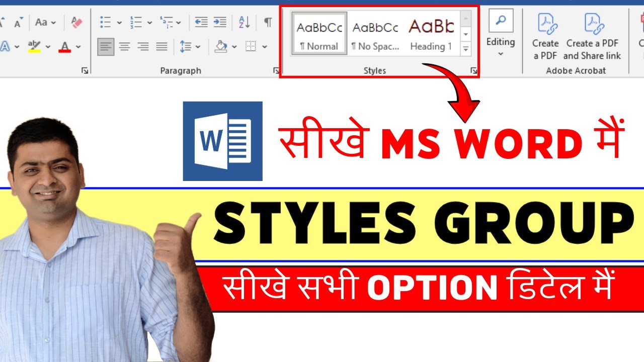Click Create a PDF button

[545, 36]
